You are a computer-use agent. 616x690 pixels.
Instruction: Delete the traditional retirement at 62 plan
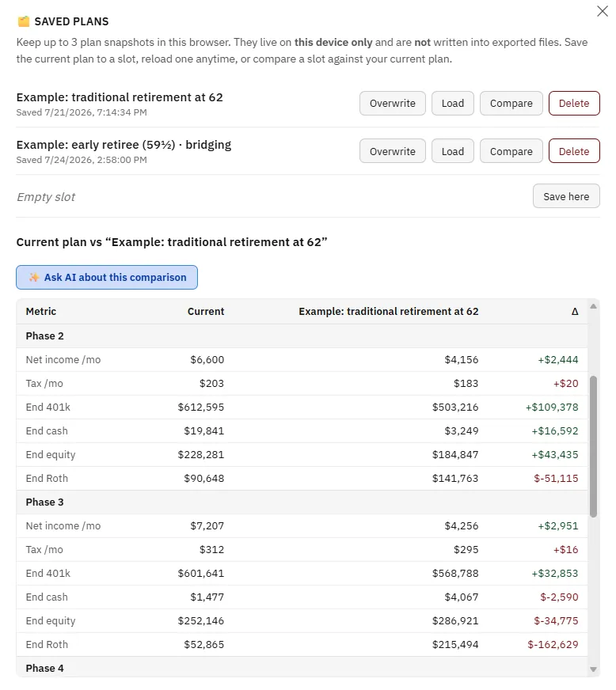point(574,104)
